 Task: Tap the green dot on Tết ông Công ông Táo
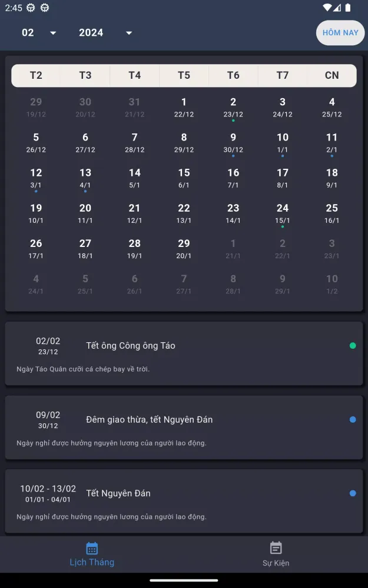coord(353,346)
